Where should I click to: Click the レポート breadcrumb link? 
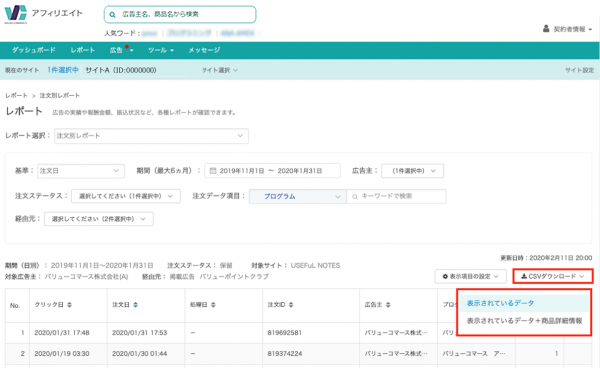[16, 95]
